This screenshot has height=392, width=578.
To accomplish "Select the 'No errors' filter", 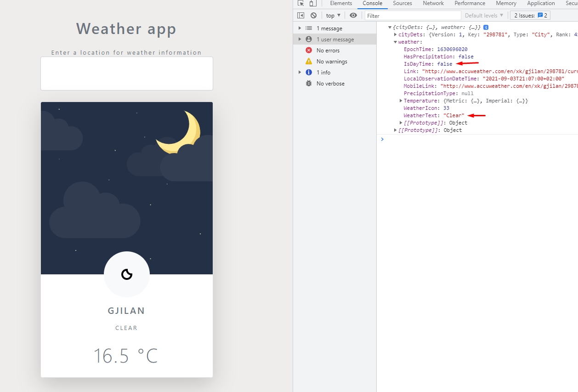I will pos(328,50).
